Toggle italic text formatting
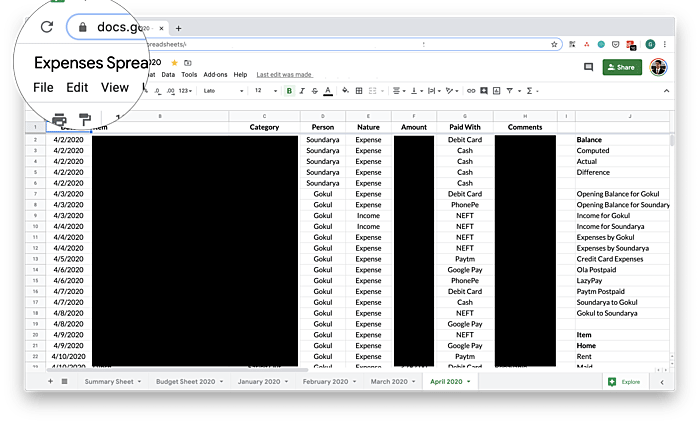Image resolution: width=700 pixels, height=424 pixels. pyautogui.click(x=302, y=91)
